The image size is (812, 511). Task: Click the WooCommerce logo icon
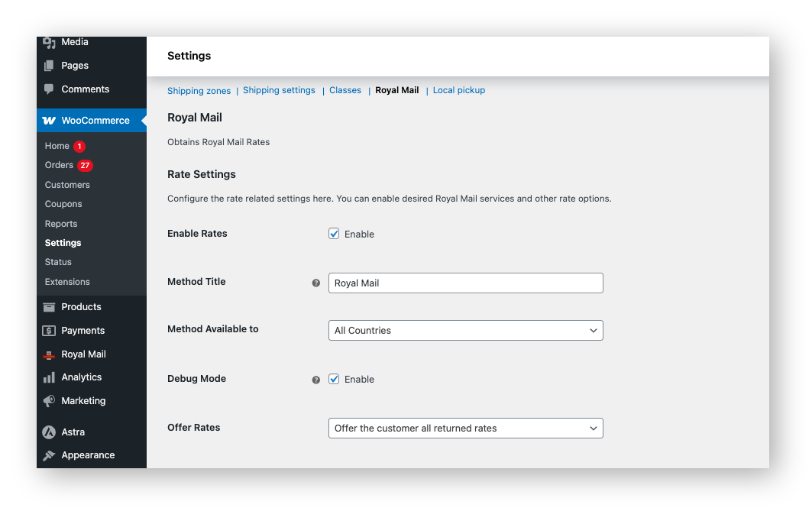pos(49,121)
